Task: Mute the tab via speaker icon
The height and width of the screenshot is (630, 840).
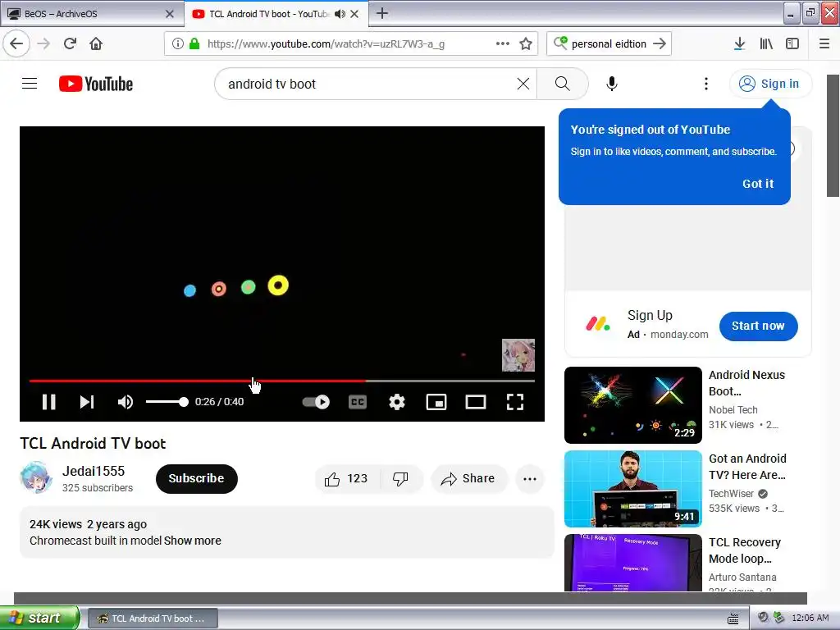Action: (340, 14)
